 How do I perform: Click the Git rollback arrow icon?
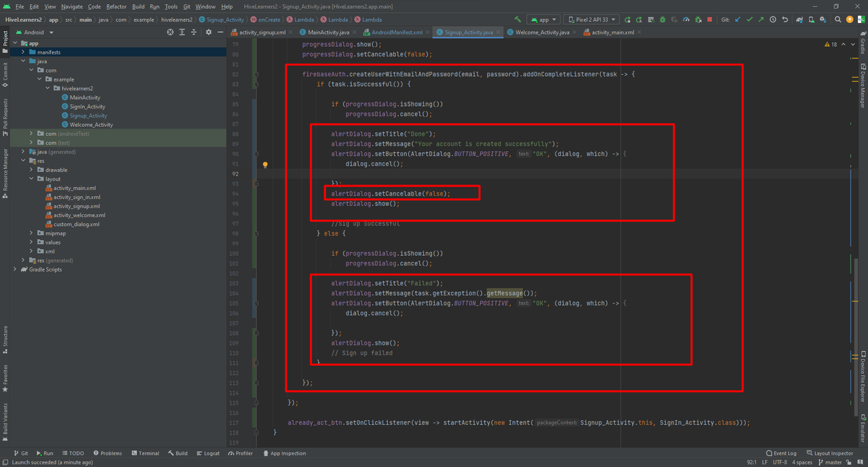click(x=785, y=20)
